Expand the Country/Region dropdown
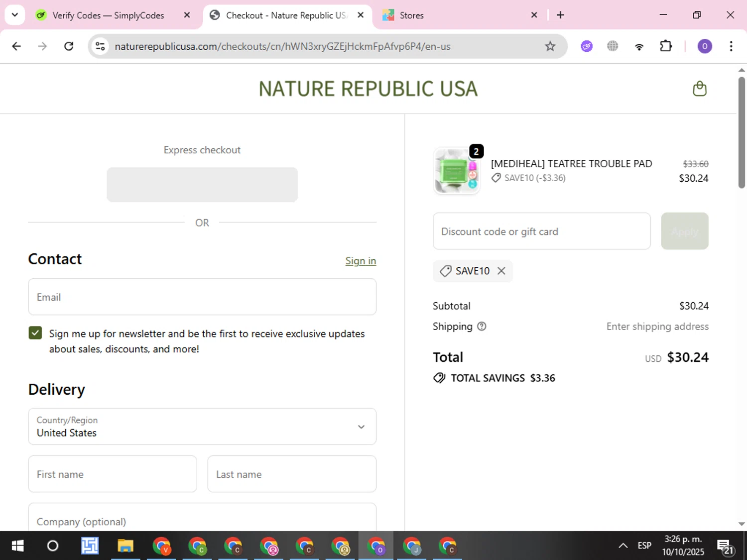Viewport: 747px width, 560px height. (x=202, y=427)
